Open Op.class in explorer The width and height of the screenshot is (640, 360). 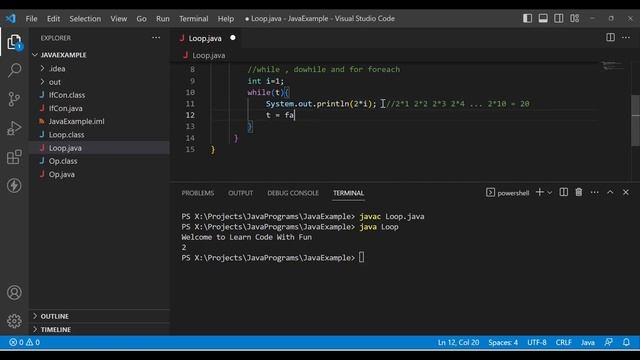[99, 161]
